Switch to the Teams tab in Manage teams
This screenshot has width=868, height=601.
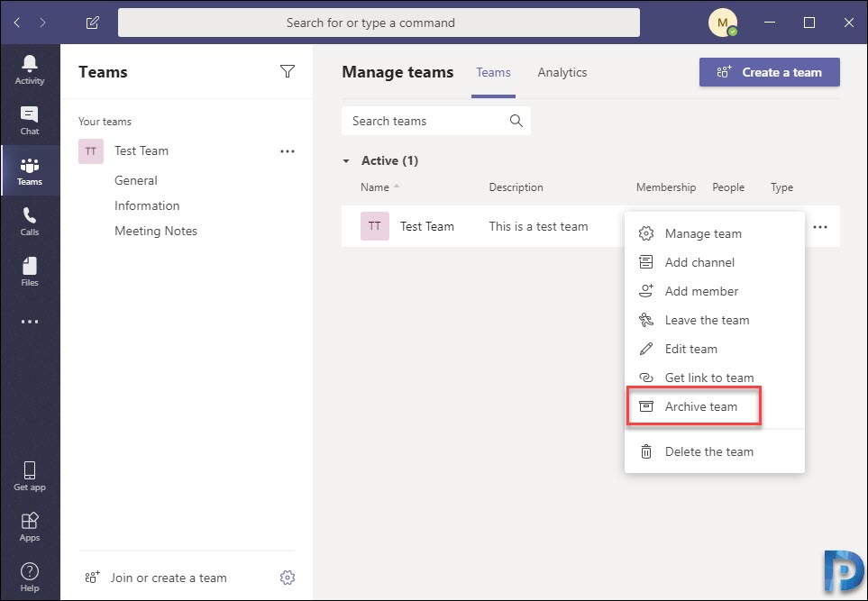coord(493,72)
